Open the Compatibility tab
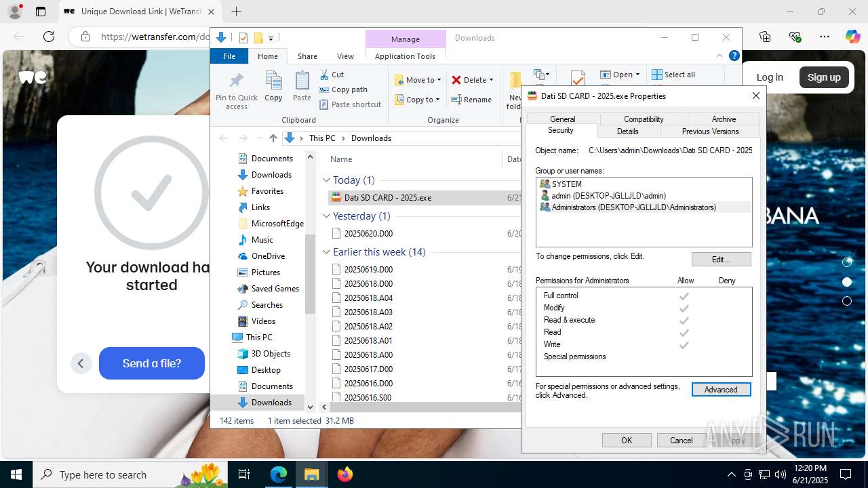This screenshot has width=868, height=488. tap(644, 119)
